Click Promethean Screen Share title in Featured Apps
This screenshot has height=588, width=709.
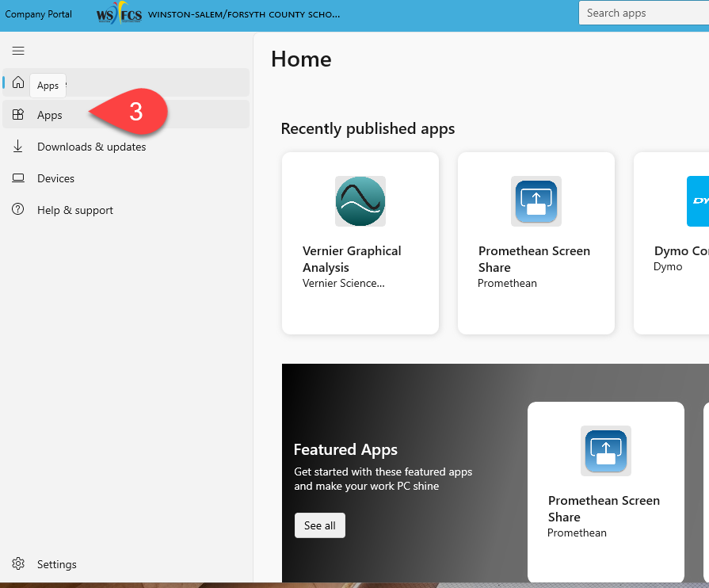pos(604,509)
